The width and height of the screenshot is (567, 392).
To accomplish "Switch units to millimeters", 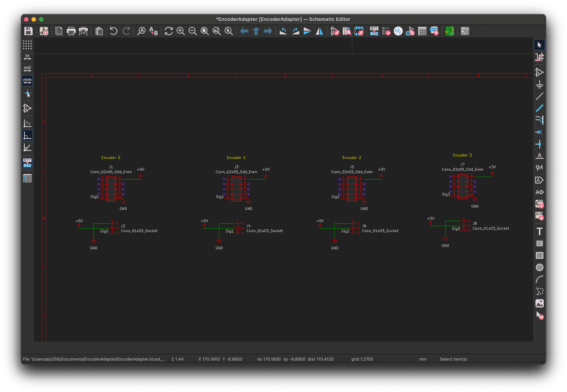I will coord(27,81).
